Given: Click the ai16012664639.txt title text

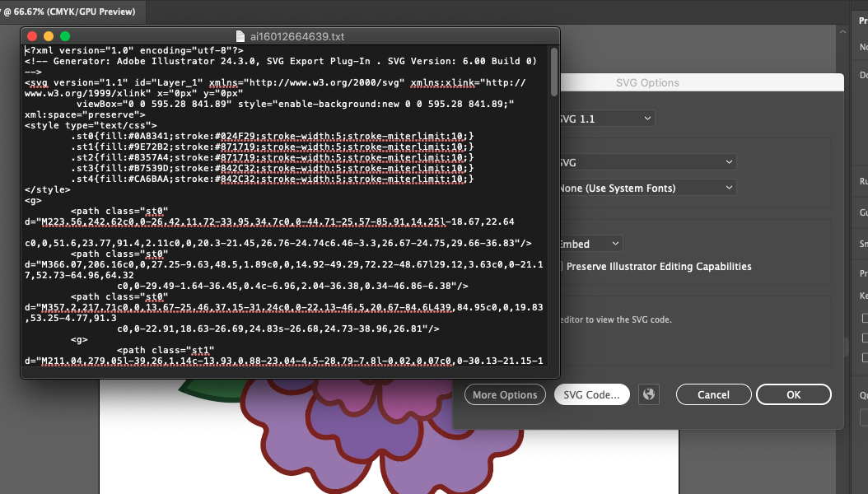Looking at the screenshot, I should tap(297, 36).
